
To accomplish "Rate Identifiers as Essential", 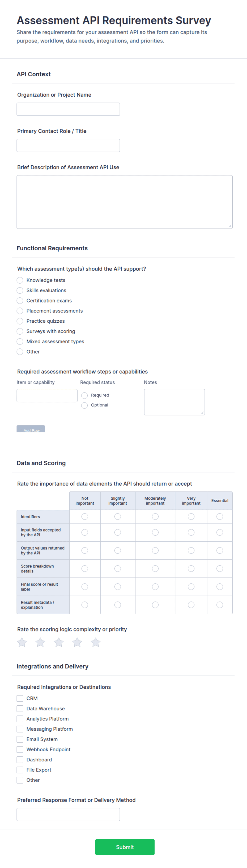I will point(220,516).
